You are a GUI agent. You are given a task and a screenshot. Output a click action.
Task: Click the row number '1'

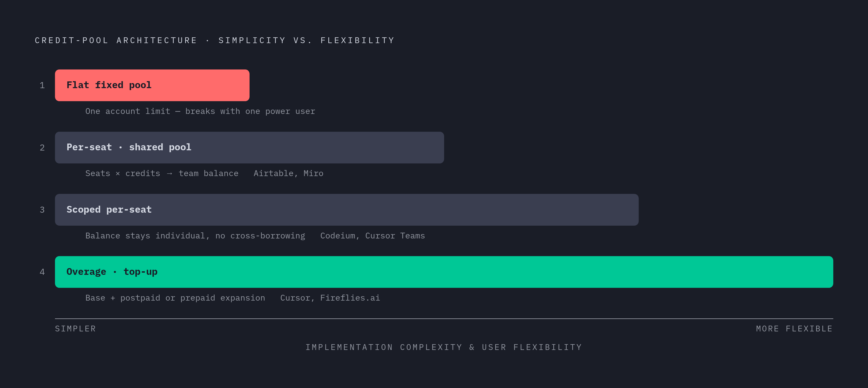click(42, 85)
